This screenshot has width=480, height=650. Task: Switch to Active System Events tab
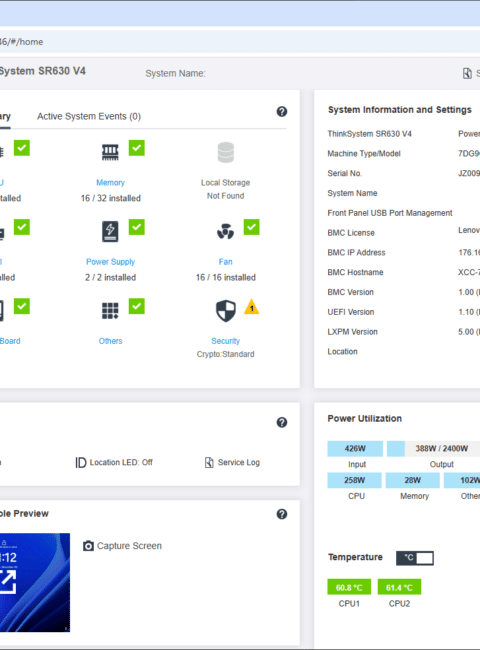pyautogui.click(x=89, y=116)
